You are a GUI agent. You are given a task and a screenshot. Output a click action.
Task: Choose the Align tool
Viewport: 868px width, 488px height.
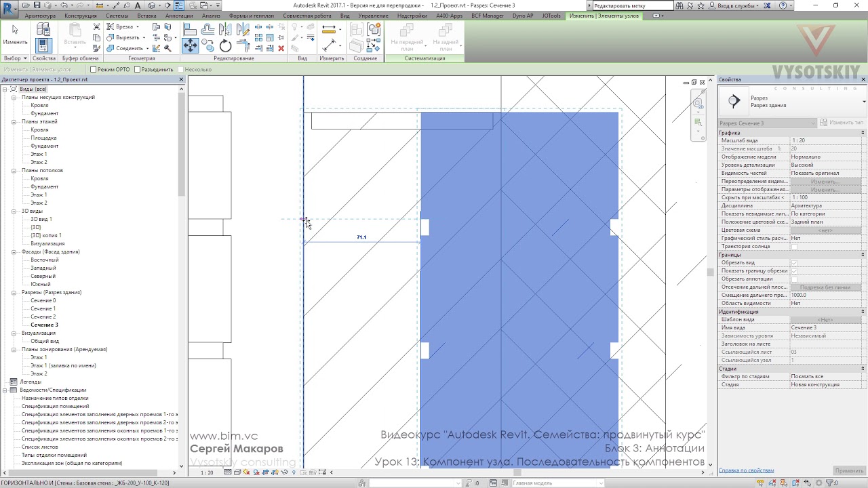coord(190,29)
